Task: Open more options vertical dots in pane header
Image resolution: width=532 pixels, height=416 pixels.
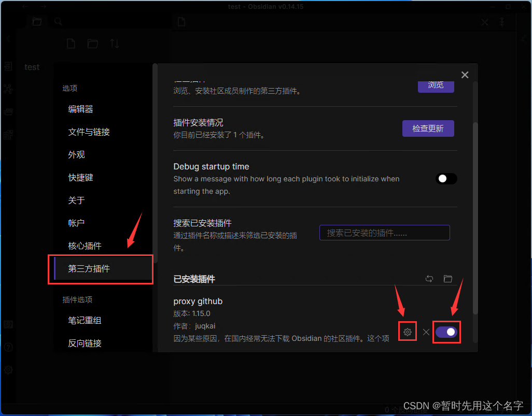Action: [502, 22]
